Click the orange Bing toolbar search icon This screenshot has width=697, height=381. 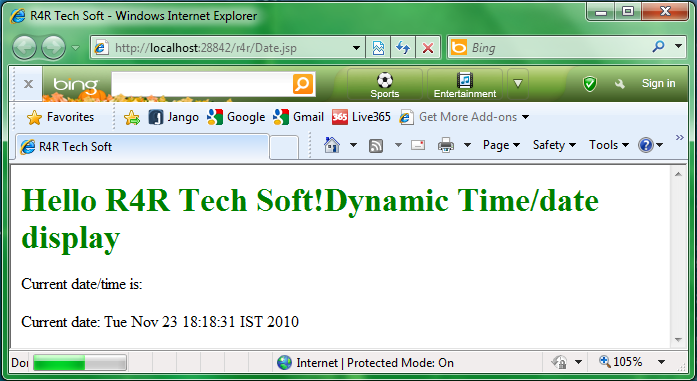tap(303, 84)
